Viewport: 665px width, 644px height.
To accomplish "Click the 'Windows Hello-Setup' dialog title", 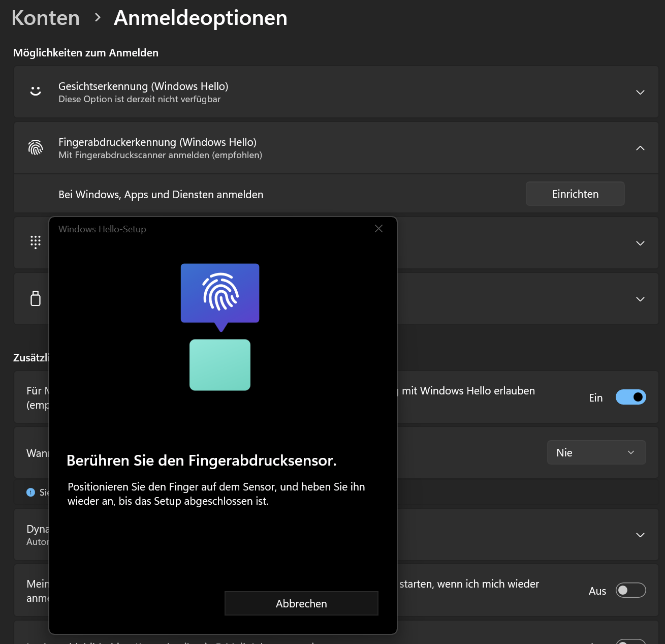I will tap(102, 229).
